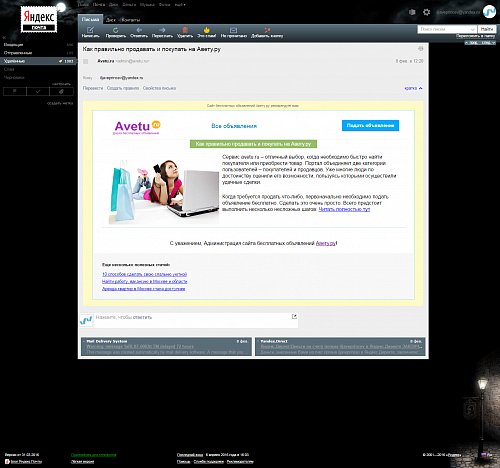
Task: Switch to the Диск tab
Action: pyautogui.click(x=111, y=20)
